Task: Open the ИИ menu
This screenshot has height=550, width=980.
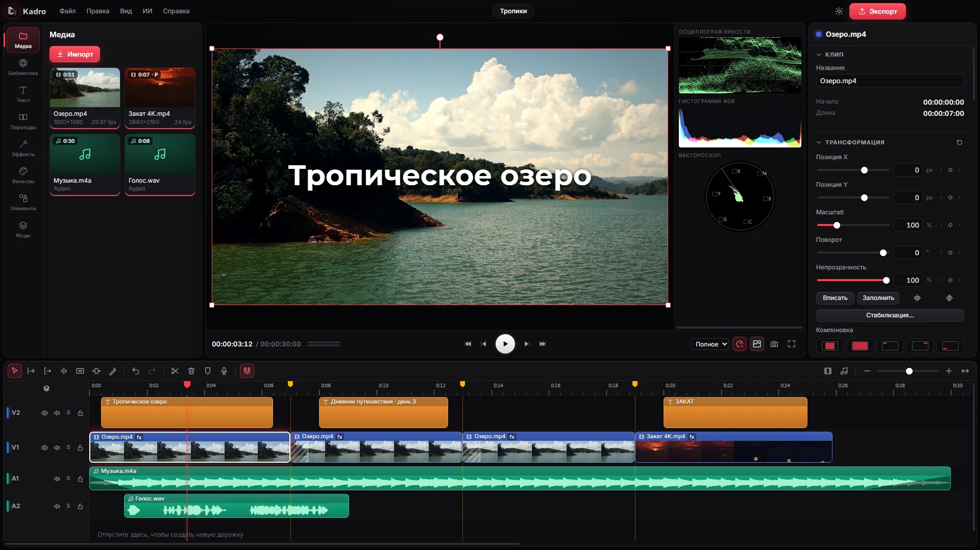Action: tap(148, 11)
